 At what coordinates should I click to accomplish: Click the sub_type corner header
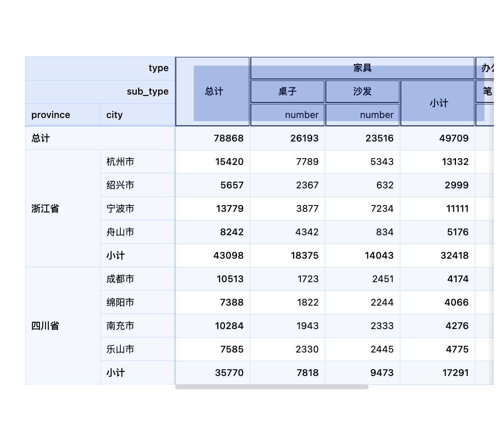tap(100, 92)
